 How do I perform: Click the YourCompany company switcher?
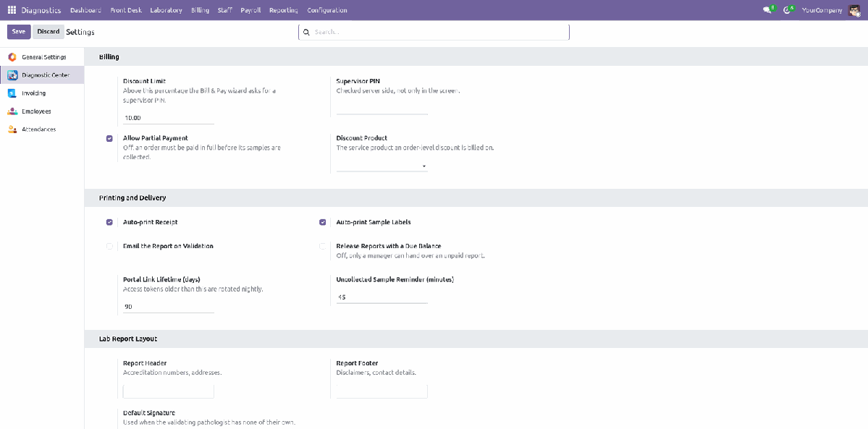tap(822, 10)
